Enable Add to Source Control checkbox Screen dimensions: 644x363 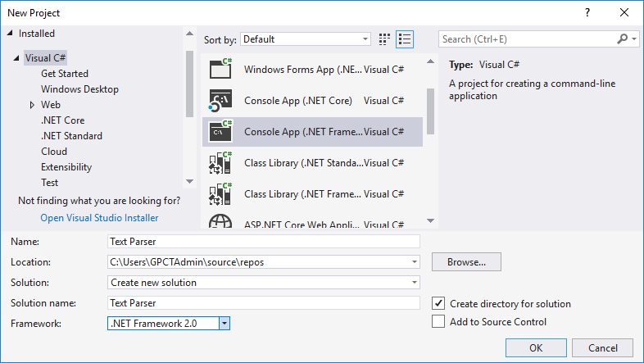point(438,322)
